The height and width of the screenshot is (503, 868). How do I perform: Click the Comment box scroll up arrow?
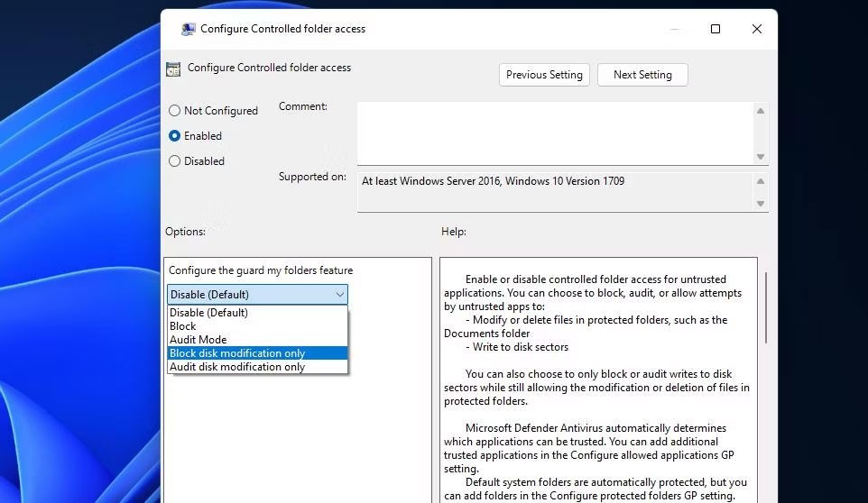(x=761, y=111)
